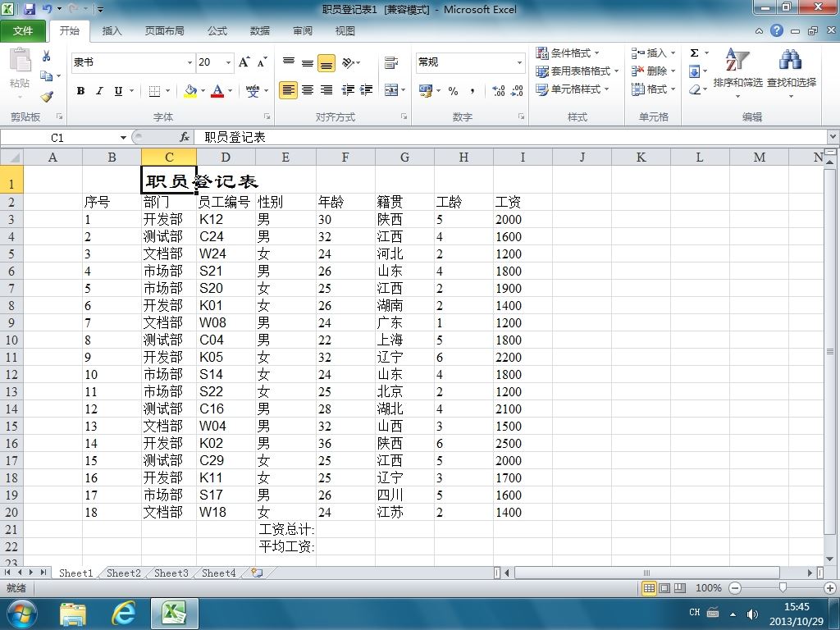Open the 文件 file tab
The height and width of the screenshot is (630, 840).
pyautogui.click(x=22, y=31)
